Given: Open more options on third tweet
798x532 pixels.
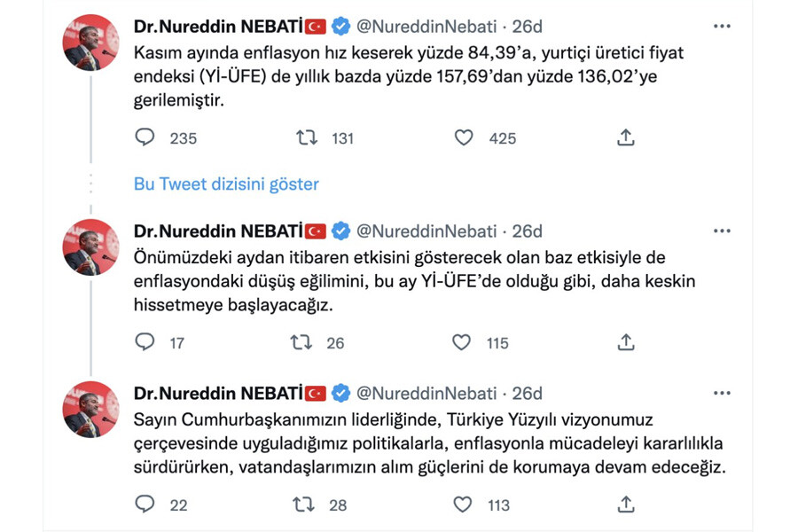Looking at the screenshot, I should pyautogui.click(x=722, y=394).
